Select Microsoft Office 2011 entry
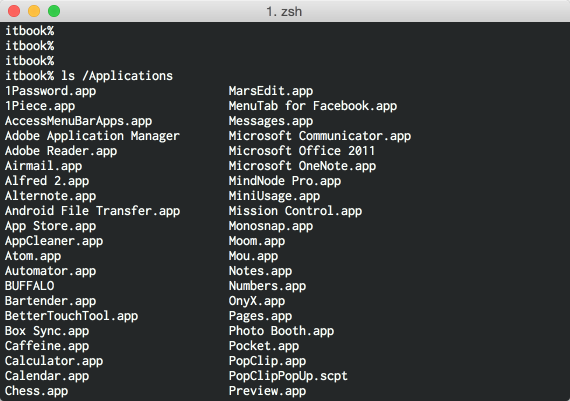Screen dimensions: 570x401 pyautogui.click(x=301, y=151)
